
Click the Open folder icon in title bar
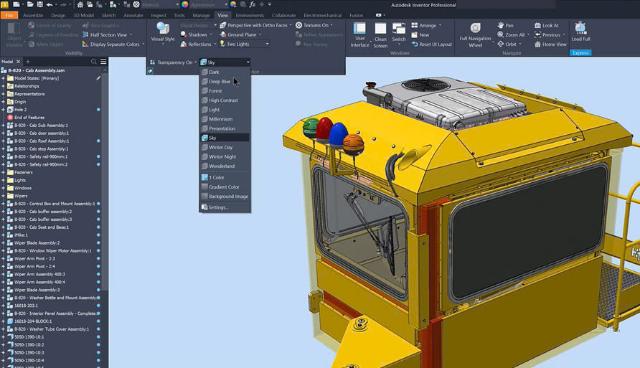[x=30, y=4]
